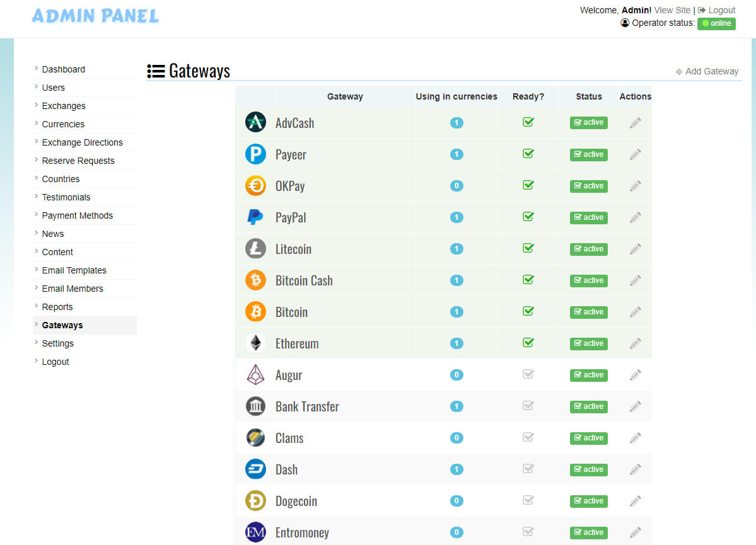Open the Exchange Directions menu item
Viewport: 756px width, 545px height.
(82, 142)
